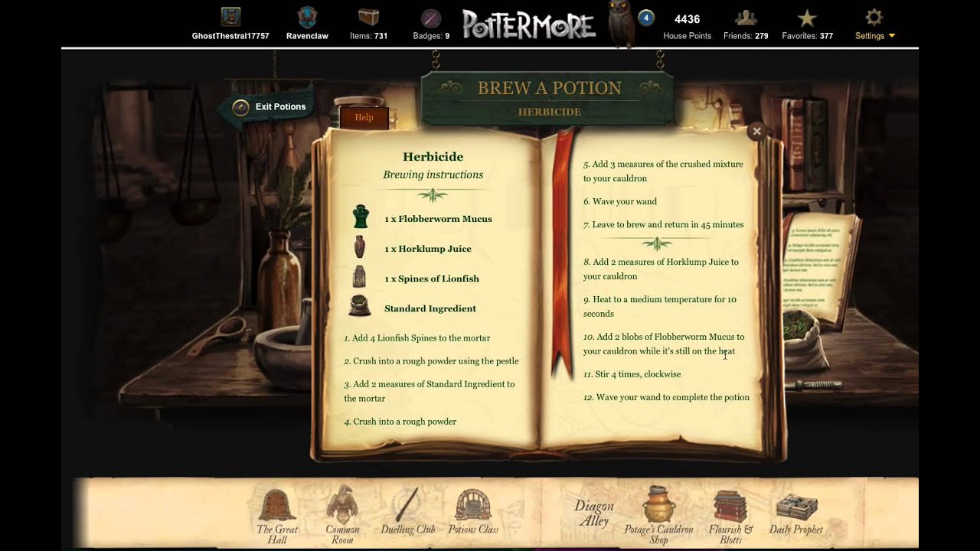Click the Spines of Lionfish jar icon
The width and height of the screenshot is (980, 551).
point(360,277)
